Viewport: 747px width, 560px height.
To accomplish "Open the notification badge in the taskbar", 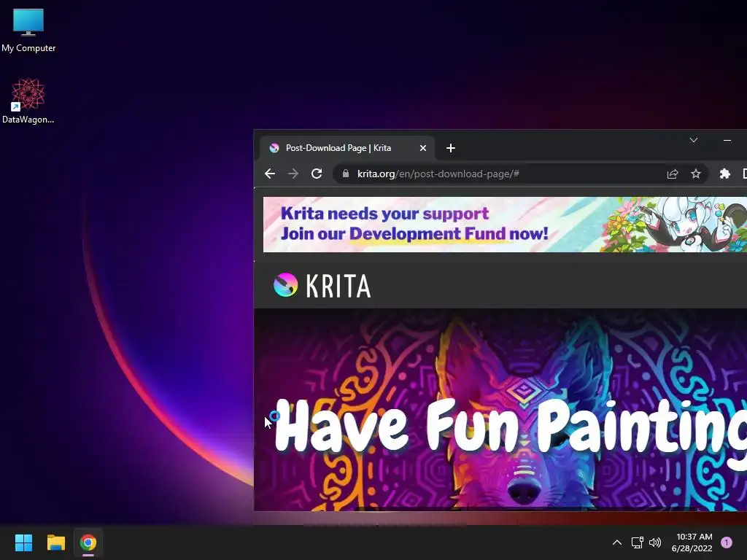I will coord(726,542).
